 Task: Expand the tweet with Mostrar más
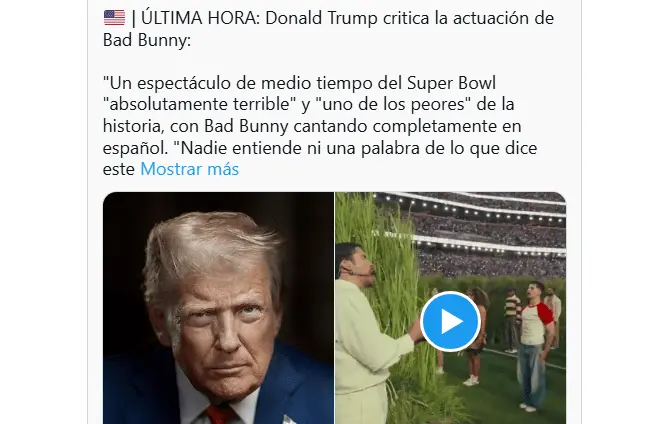(x=189, y=169)
